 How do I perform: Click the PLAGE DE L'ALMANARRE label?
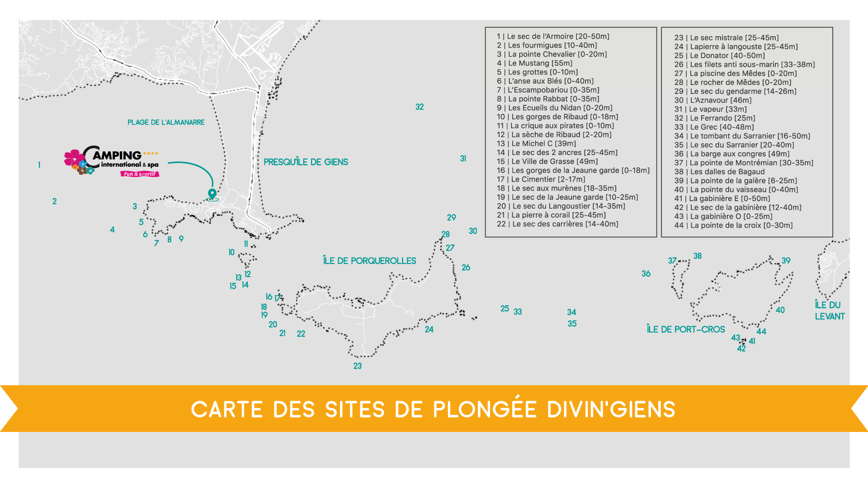(x=166, y=122)
